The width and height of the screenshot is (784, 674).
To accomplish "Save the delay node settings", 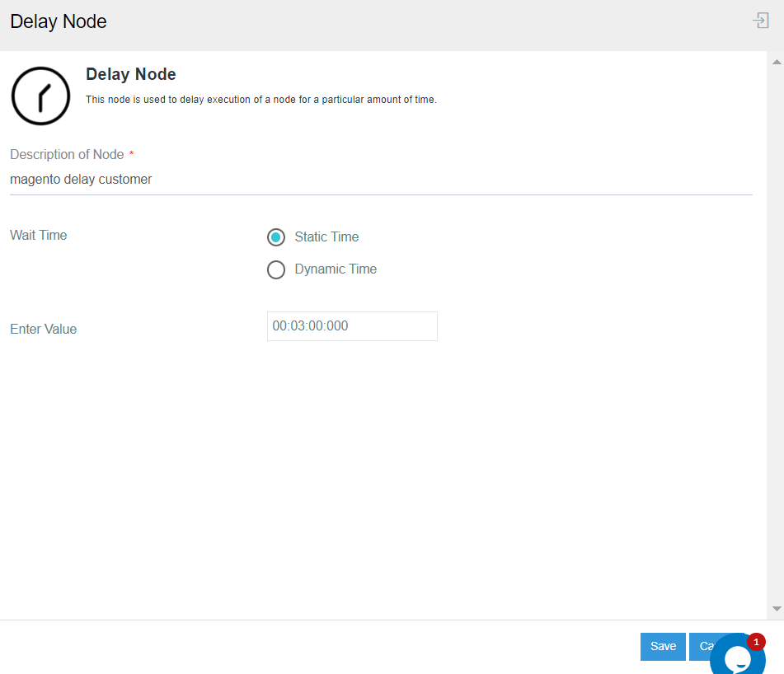I will [x=663, y=647].
